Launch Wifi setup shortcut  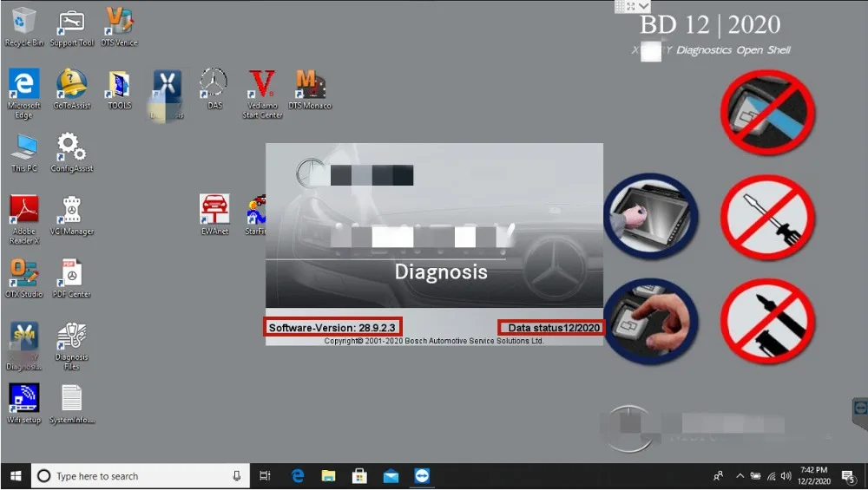[23, 404]
